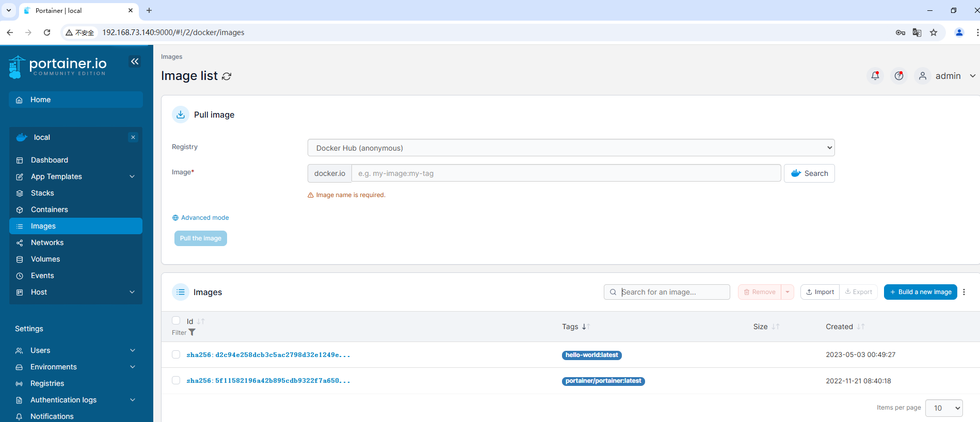Open the notifications bell icon
The image size is (980, 422).
tap(875, 76)
